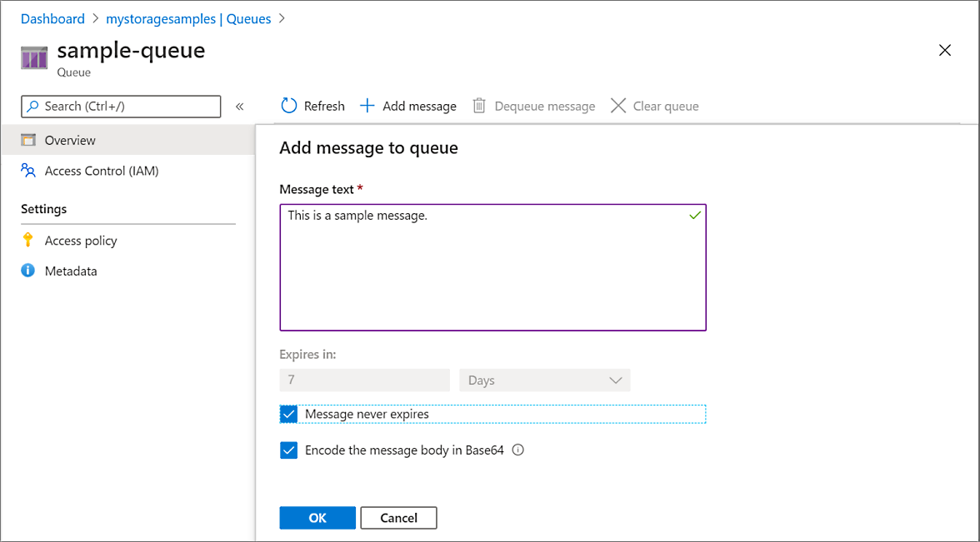Viewport: 980px width, 542px height.
Task: Click the Refresh circular arrow icon
Action: (288, 106)
